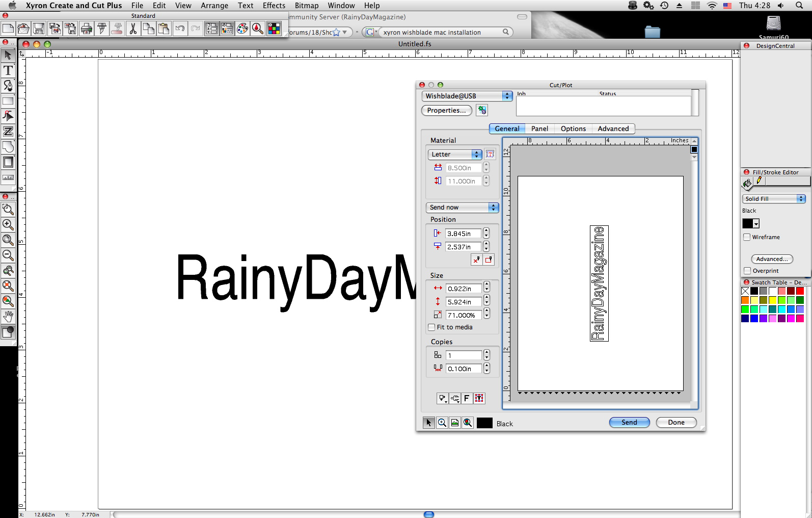Click the F icon below Copies
Image resolution: width=812 pixels, height=518 pixels.
pyautogui.click(x=467, y=399)
